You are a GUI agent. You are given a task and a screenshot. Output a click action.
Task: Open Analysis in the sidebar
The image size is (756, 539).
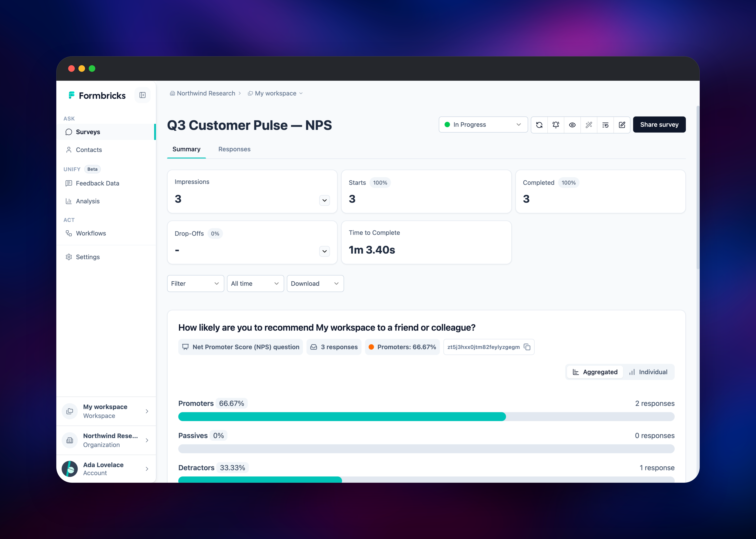pos(106,201)
